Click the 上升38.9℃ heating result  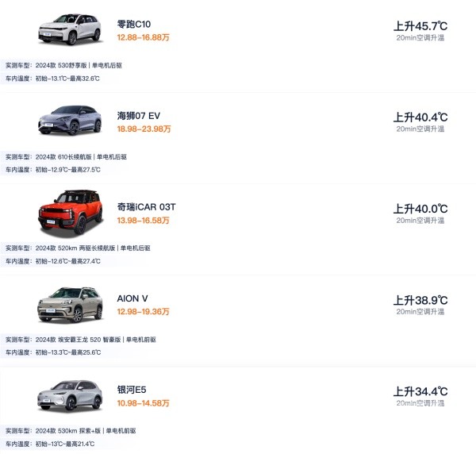tap(420, 300)
